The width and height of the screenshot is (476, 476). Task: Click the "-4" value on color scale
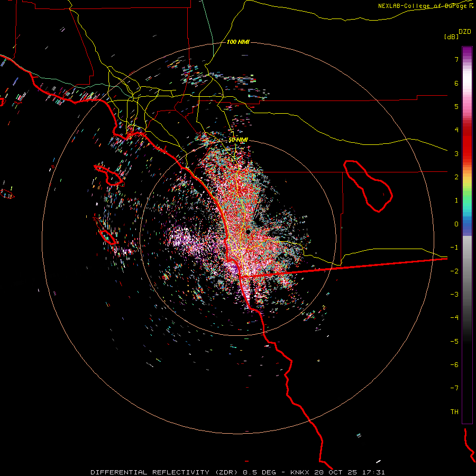click(454, 318)
